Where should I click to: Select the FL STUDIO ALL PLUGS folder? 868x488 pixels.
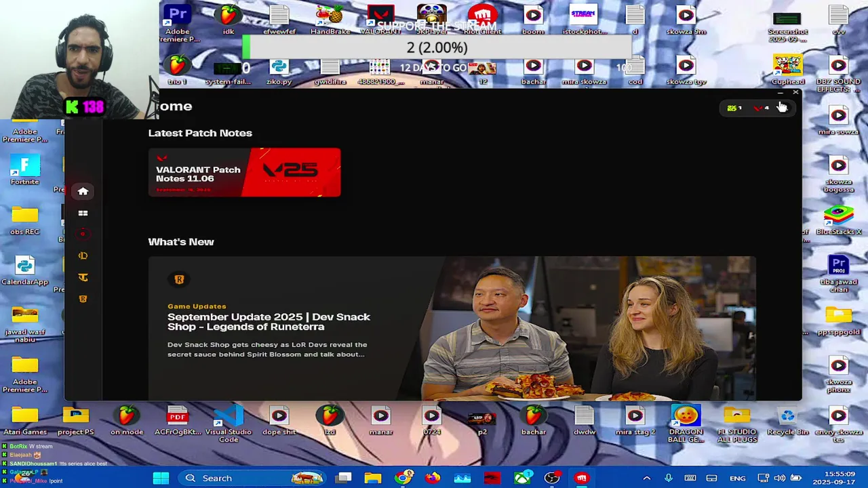click(736, 424)
